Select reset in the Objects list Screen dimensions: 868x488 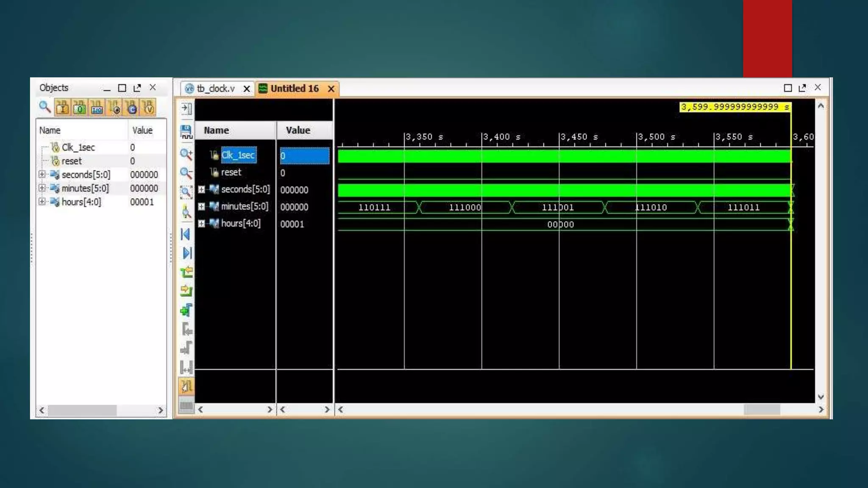click(72, 161)
